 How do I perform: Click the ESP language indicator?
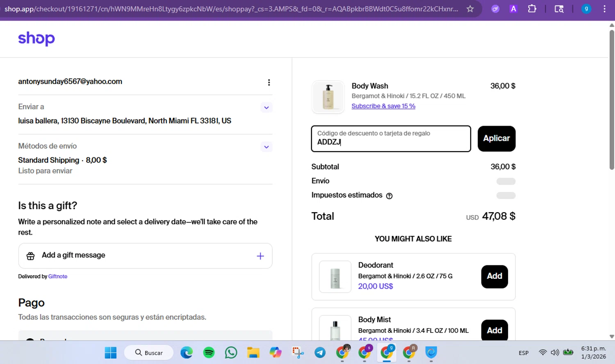coord(524,353)
